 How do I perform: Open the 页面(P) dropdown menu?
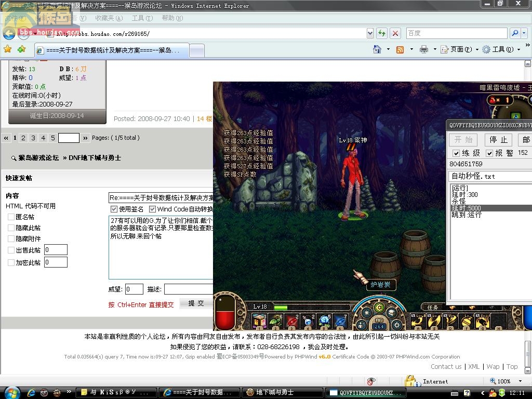[459, 49]
